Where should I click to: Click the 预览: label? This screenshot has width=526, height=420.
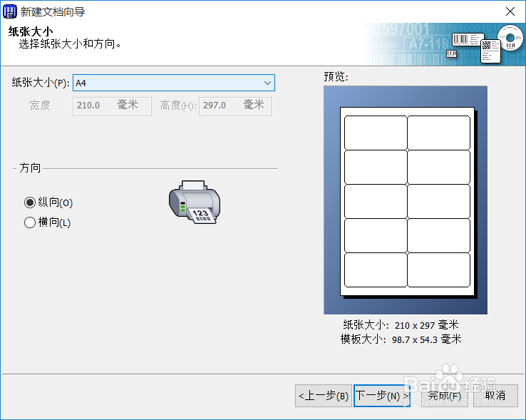pyautogui.click(x=336, y=76)
